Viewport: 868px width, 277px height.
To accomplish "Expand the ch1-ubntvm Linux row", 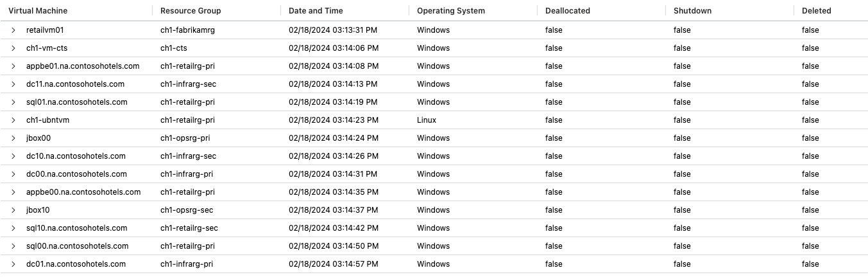I will click(x=13, y=120).
